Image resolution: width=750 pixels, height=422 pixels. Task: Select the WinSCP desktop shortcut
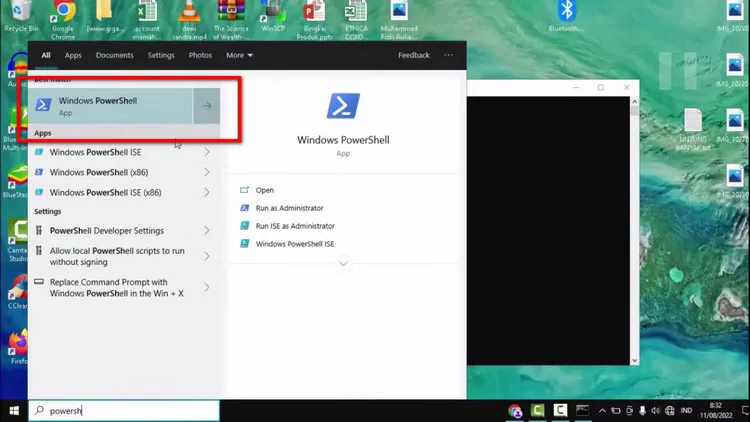coord(273,16)
